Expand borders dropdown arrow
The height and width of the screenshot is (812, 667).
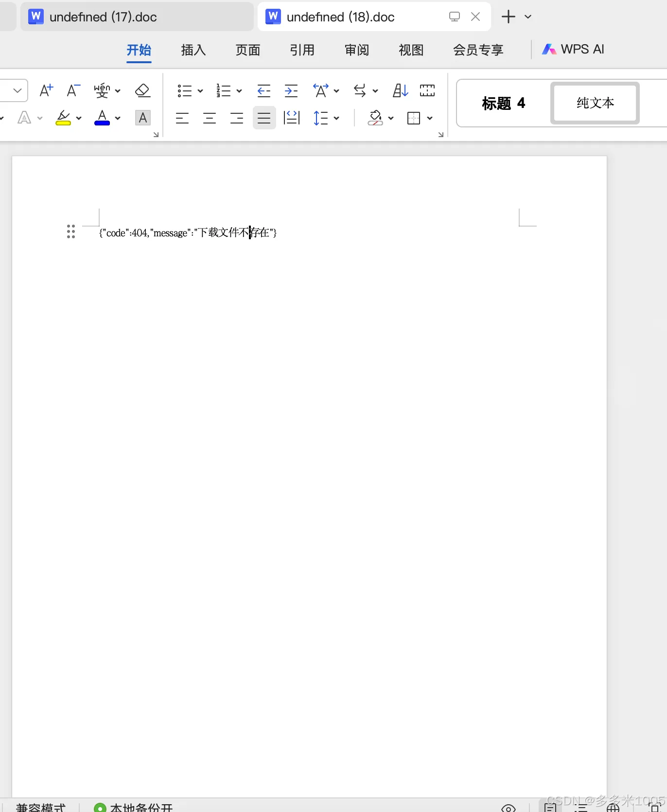[x=430, y=118]
